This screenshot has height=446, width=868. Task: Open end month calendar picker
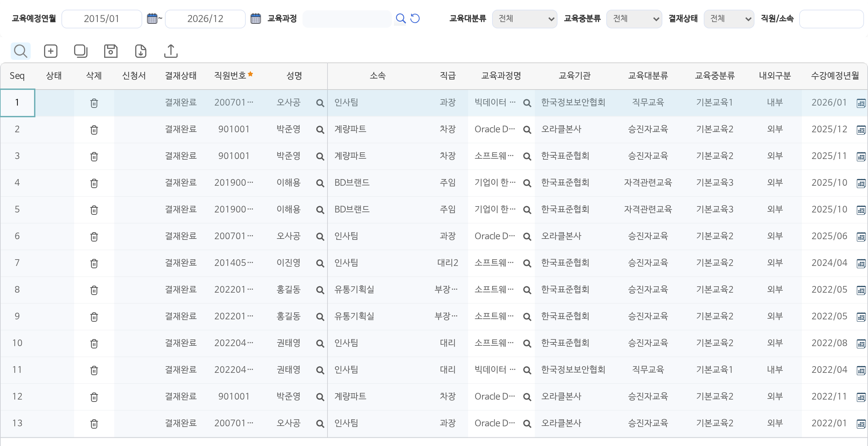tap(256, 18)
